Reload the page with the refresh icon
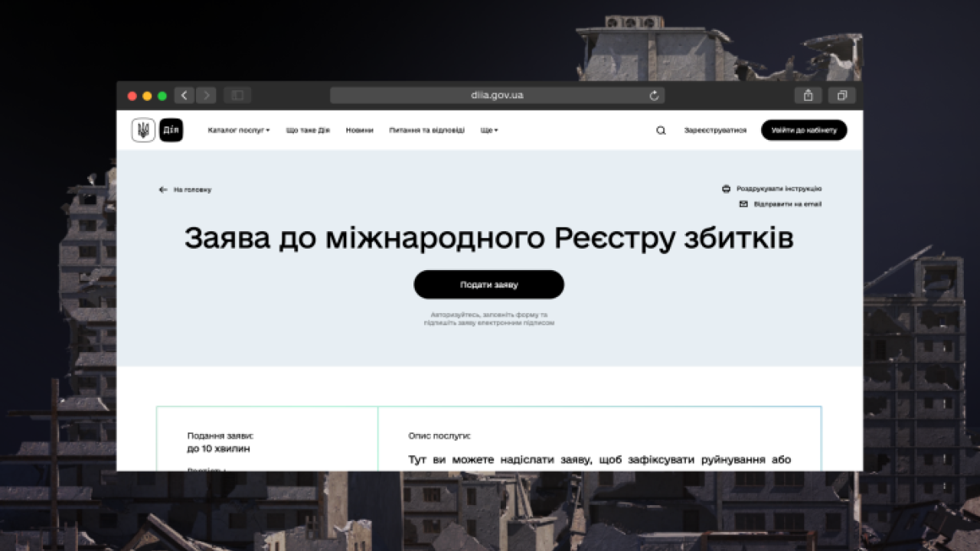The width and height of the screenshot is (980, 551). point(654,96)
